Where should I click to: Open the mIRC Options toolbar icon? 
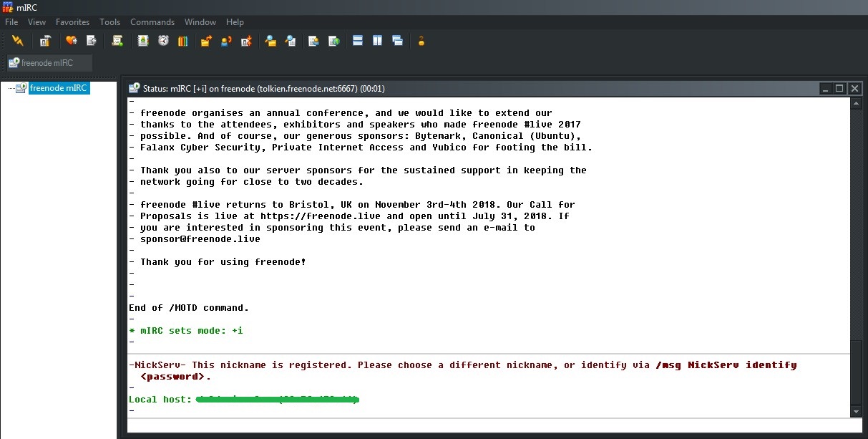(x=45, y=41)
